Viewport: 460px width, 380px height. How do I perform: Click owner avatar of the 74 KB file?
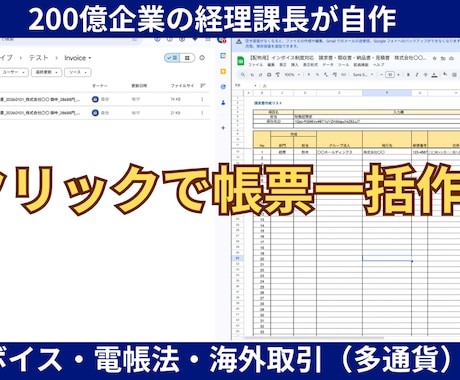coord(95,99)
